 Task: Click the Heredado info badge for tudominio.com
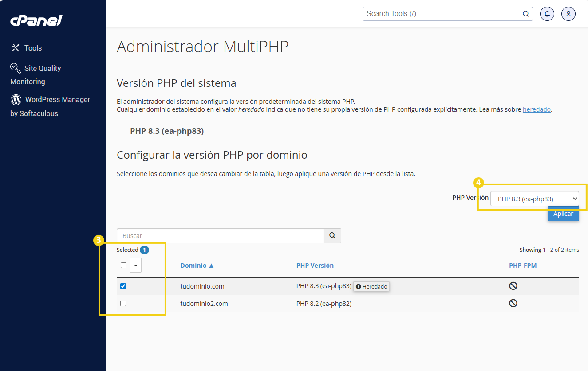click(371, 286)
